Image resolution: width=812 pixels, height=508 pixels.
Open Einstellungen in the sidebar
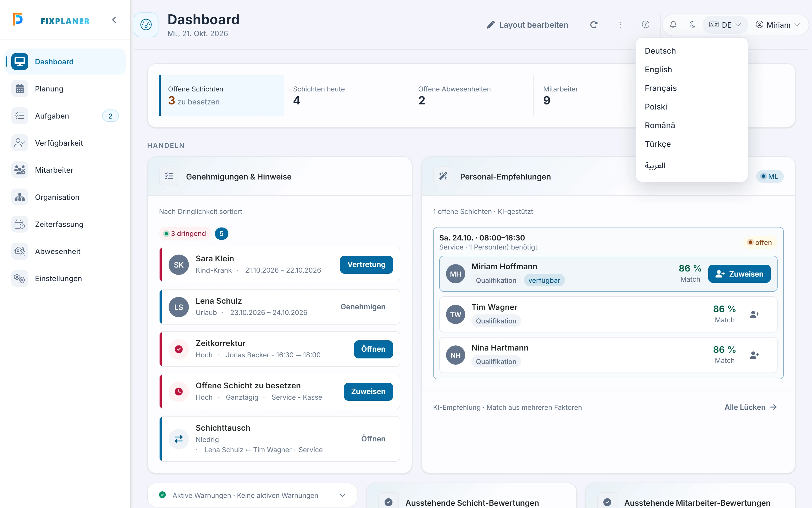pos(65,279)
